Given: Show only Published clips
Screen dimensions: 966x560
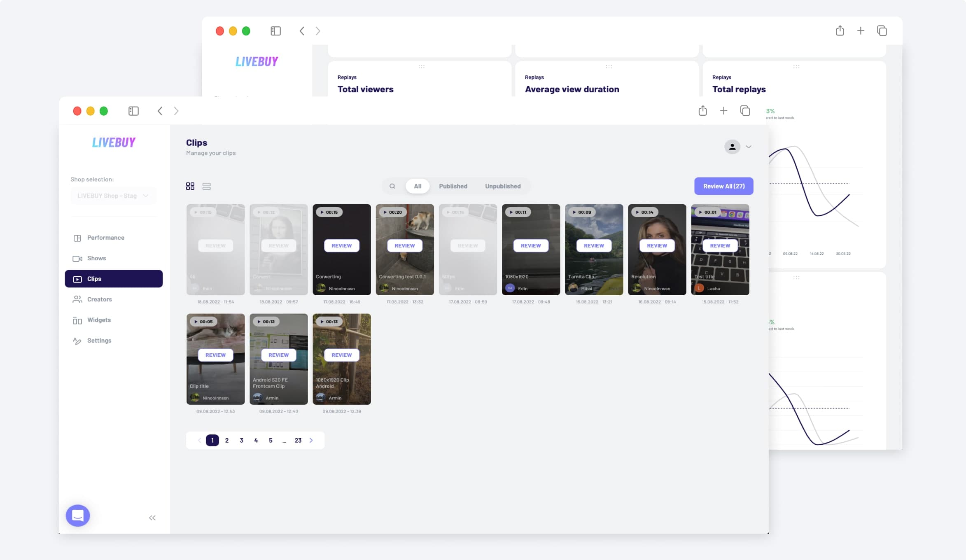Looking at the screenshot, I should coord(453,186).
